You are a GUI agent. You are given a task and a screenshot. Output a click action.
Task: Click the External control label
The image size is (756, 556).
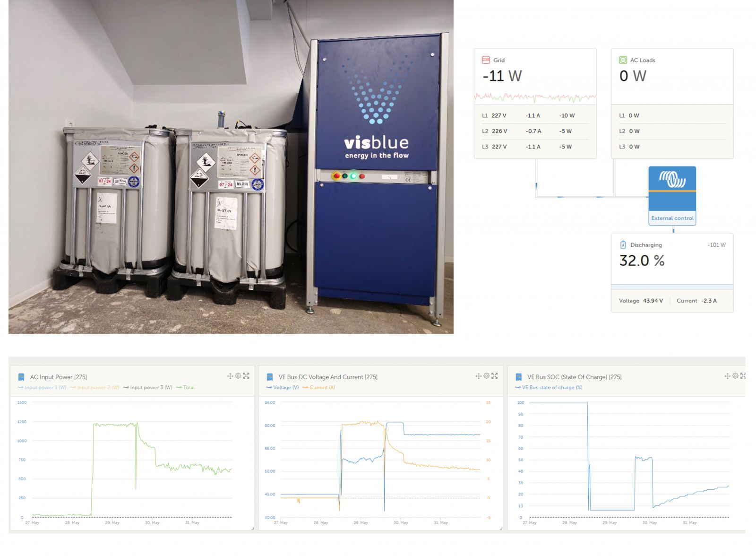(672, 218)
